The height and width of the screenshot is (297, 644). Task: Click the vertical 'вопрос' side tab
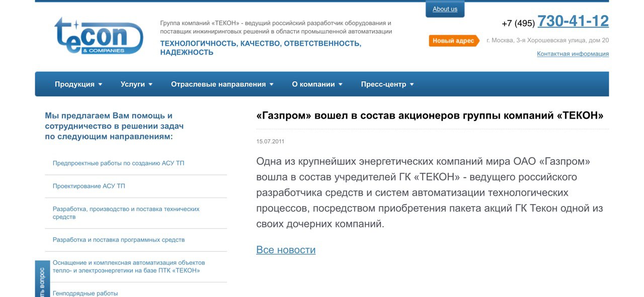pos(42,279)
